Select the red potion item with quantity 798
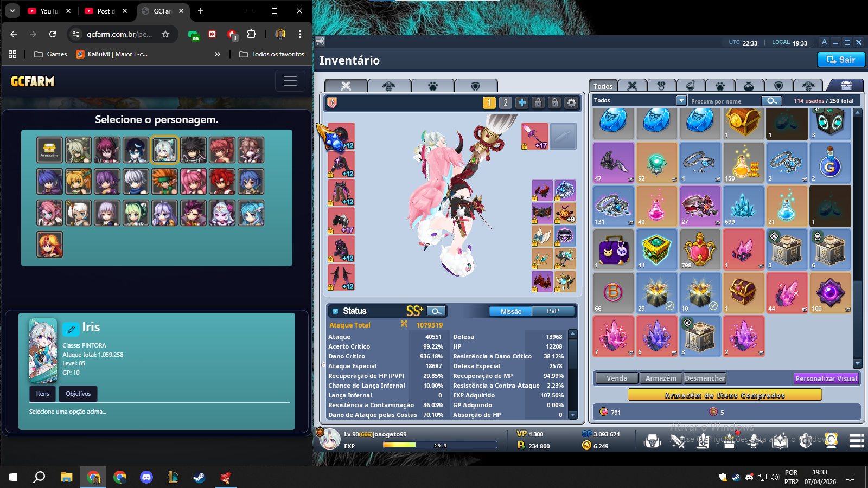 700,249
